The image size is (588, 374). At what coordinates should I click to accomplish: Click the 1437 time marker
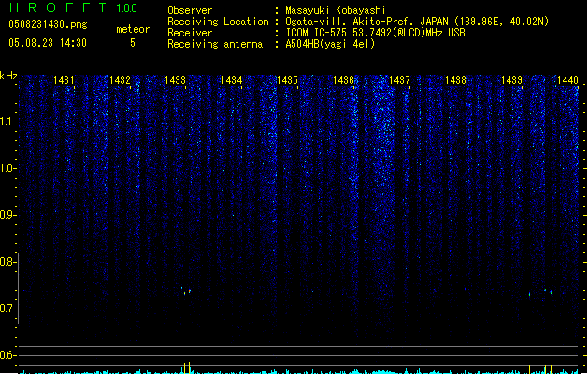tap(399, 80)
